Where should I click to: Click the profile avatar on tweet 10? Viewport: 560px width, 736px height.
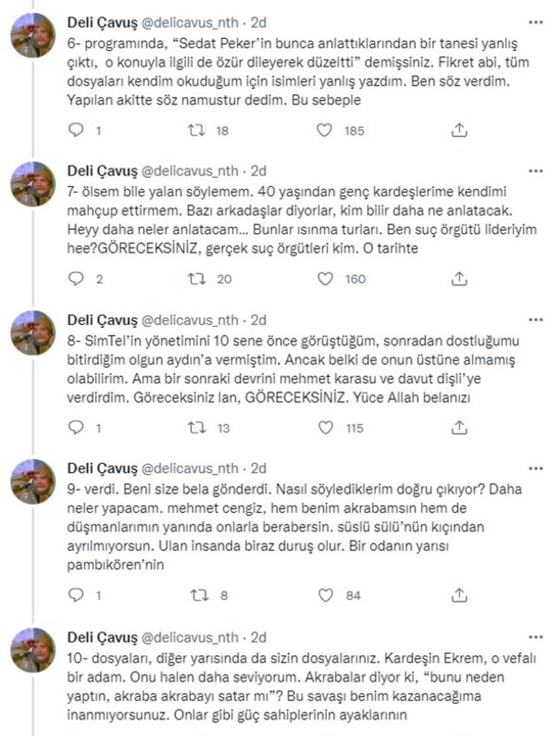[34, 651]
